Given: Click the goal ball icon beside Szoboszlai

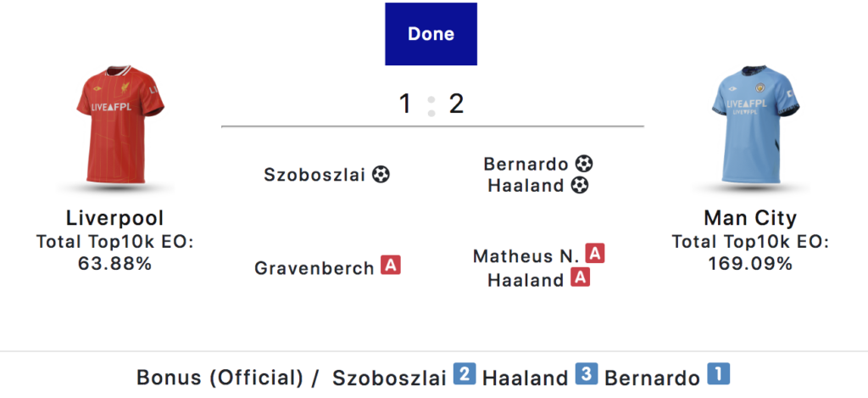Looking at the screenshot, I should coord(381,175).
